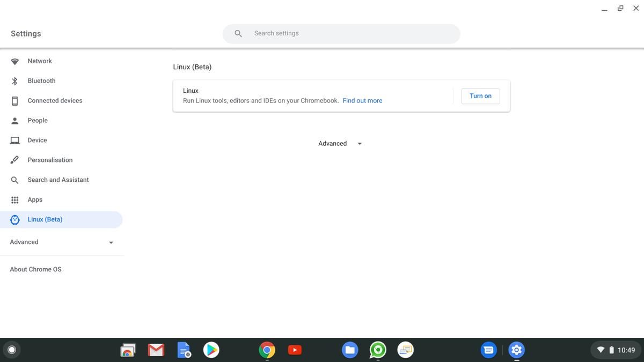Restore down the Settings window
Screen dimensions: 644x362
coord(620,9)
